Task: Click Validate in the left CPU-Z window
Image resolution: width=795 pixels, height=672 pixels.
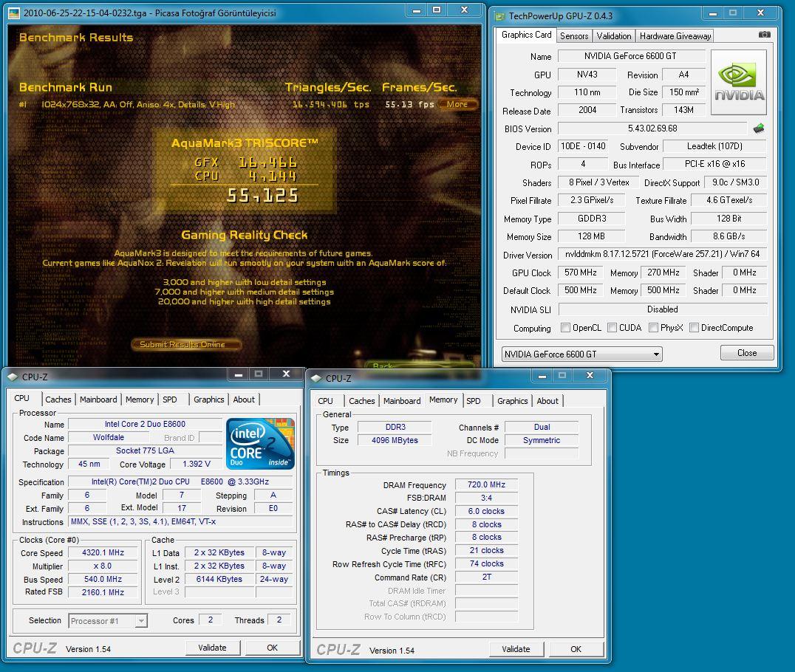Action: tap(213, 648)
